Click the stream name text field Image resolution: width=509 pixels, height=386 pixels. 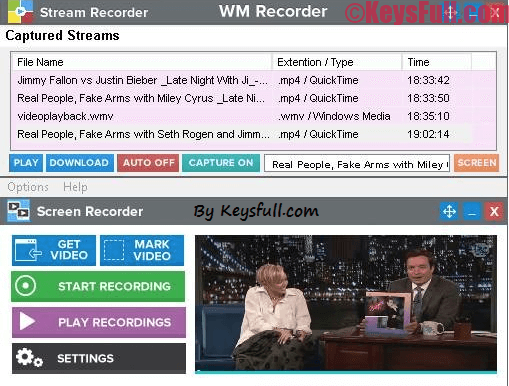(x=357, y=163)
